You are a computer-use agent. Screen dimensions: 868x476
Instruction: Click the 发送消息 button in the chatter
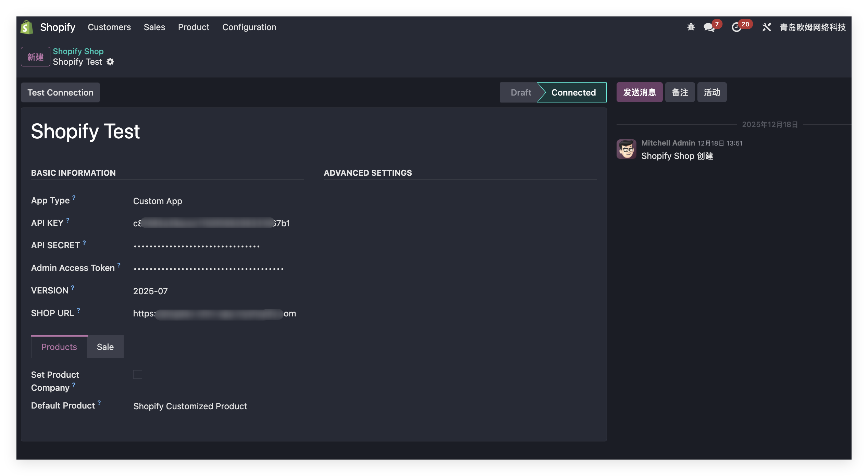640,92
